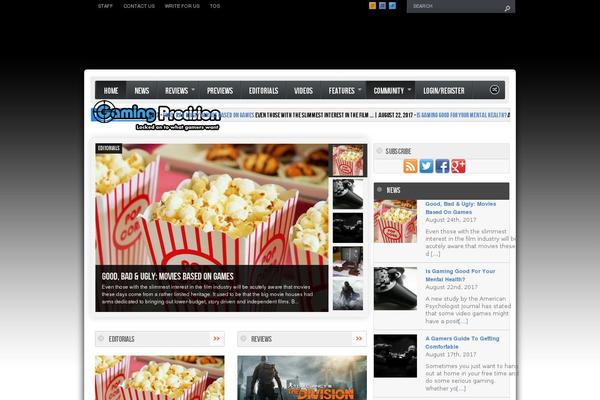Image resolution: width=600 pixels, height=400 pixels.
Task: Open the Staff link
Action: [105, 6]
